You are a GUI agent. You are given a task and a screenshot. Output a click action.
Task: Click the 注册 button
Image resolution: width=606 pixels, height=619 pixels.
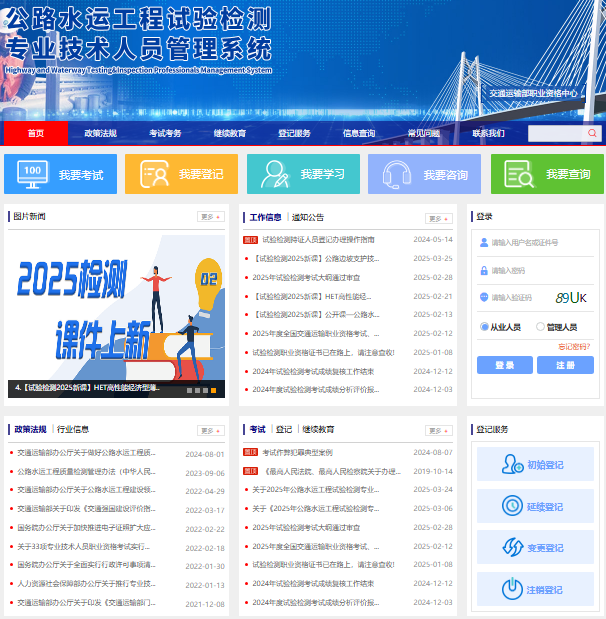point(565,365)
